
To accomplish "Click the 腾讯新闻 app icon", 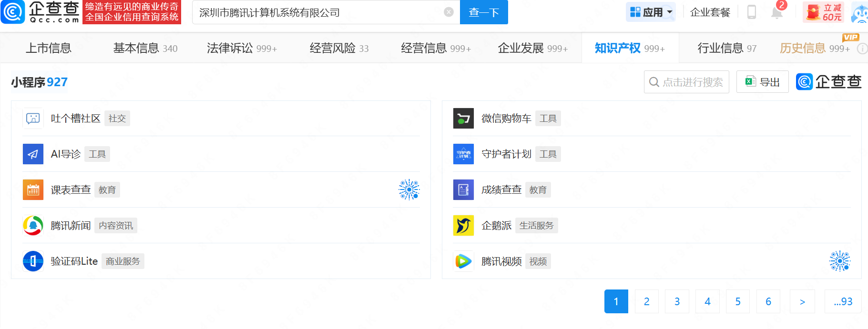I will [33, 225].
